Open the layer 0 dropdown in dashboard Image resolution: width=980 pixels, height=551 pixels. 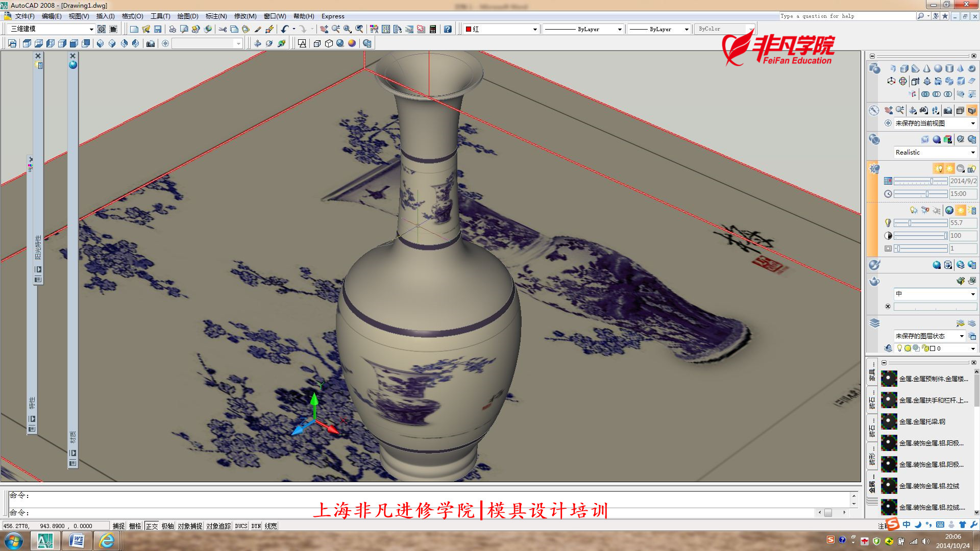(935, 348)
